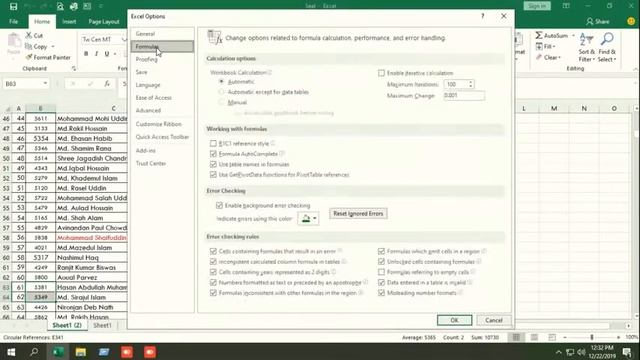Screen dimensions: 640x360
Task: Open Excel from the taskbar
Action: tap(58, 352)
